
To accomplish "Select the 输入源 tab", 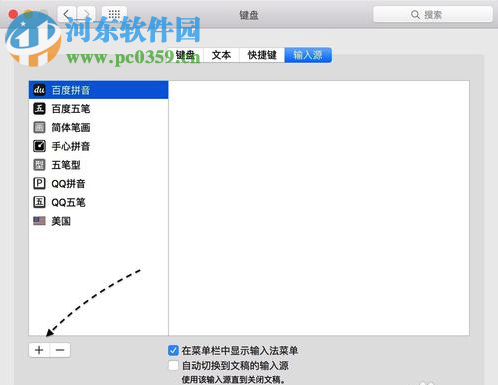I will [x=308, y=55].
